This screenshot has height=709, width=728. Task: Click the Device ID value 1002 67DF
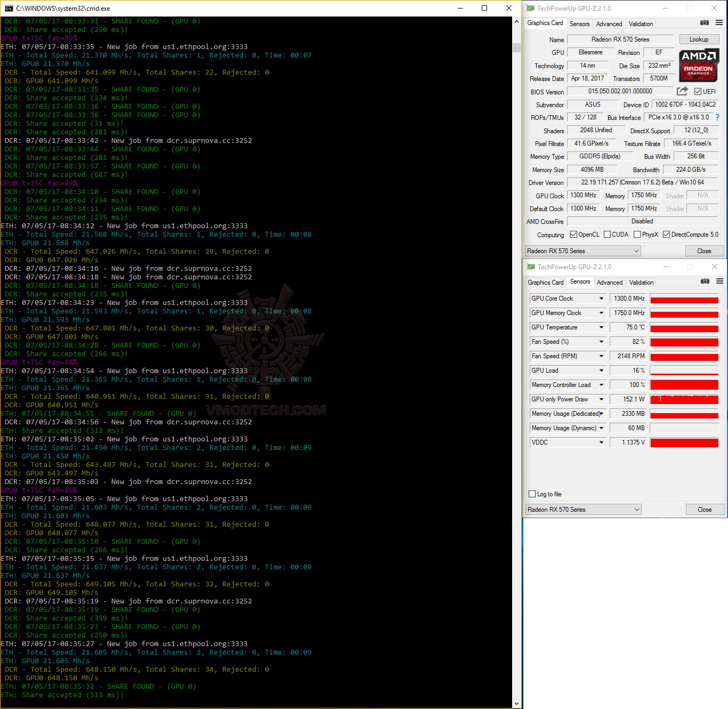685,104
